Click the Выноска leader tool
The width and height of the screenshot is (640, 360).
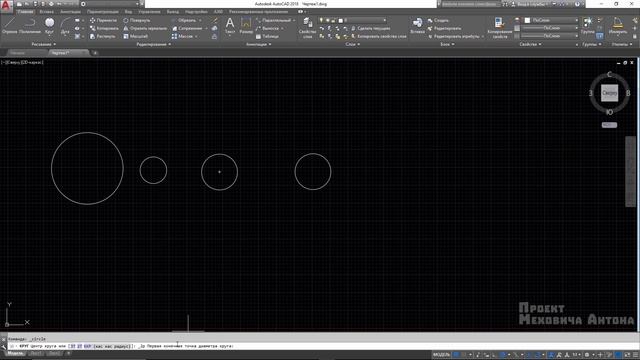click(268, 28)
